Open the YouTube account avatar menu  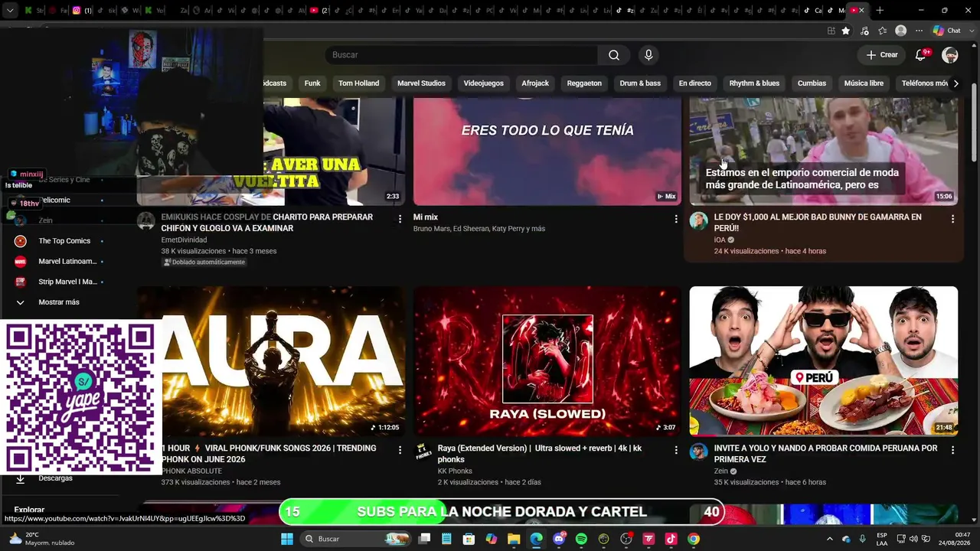coord(950,55)
